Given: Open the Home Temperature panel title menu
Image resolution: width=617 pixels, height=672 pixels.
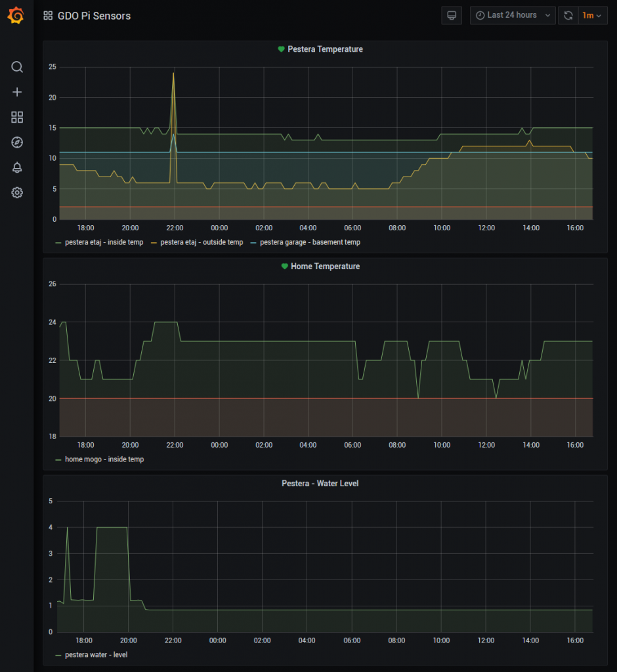Looking at the screenshot, I should click(x=326, y=266).
